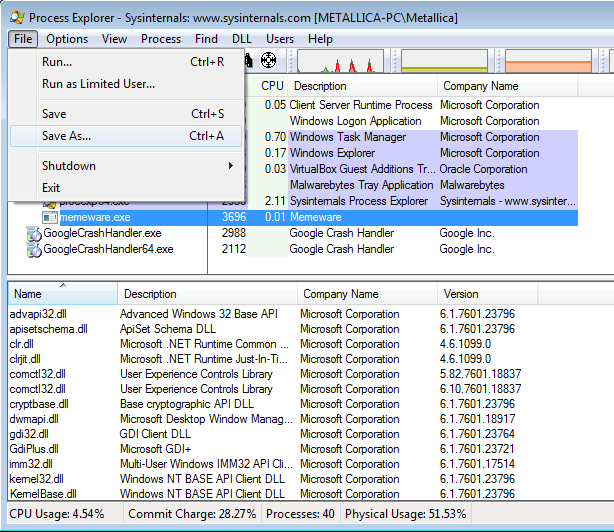Select the Sysinternals Process Explorer row
The width and height of the screenshot is (614, 532).
(413, 201)
